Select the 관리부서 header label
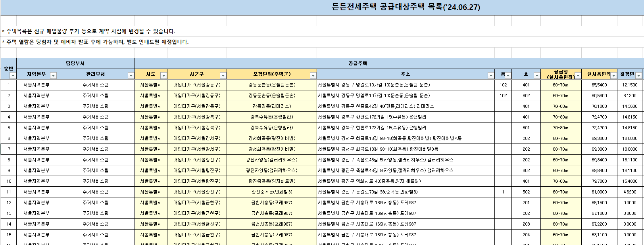Image resolution: width=644 pixels, height=245 pixels. [95, 74]
